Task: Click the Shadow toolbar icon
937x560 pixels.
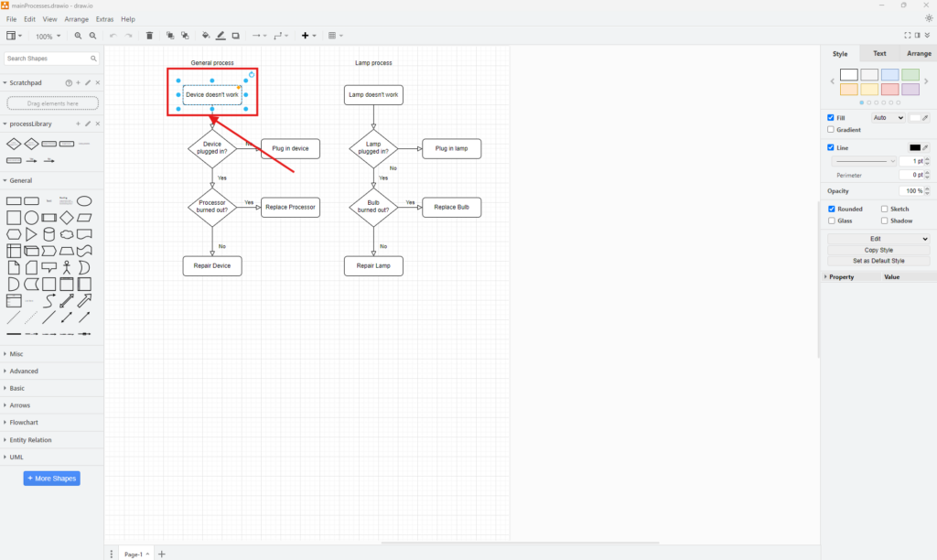Action: pyautogui.click(x=235, y=36)
